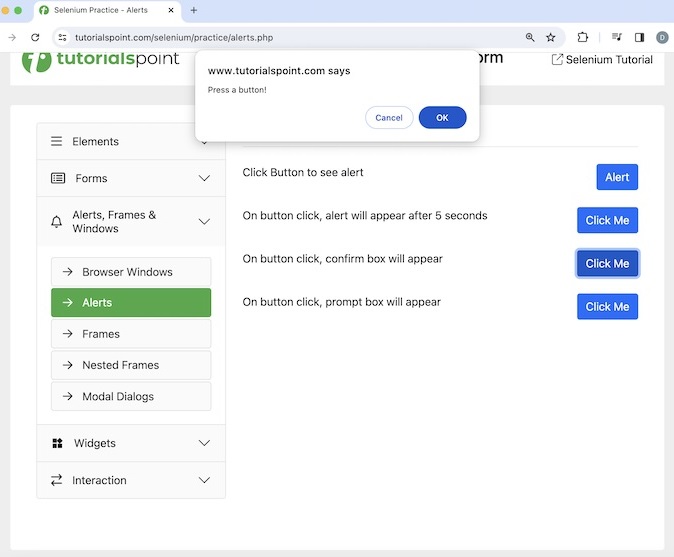Image resolution: width=674 pixels, height=557 pixels.
Task: Open the Extensions puzzle icon
Action: point(582,37)
